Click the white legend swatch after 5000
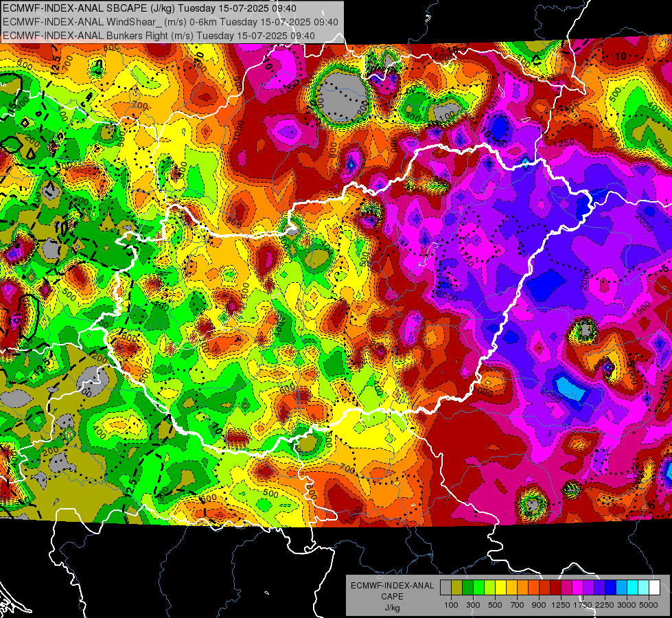The width and height of the screenshot is (672, 618). coord(655,588)
